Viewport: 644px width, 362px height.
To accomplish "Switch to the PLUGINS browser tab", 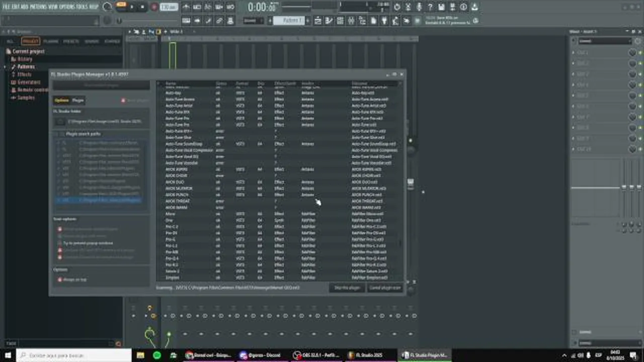I will 51,41.
